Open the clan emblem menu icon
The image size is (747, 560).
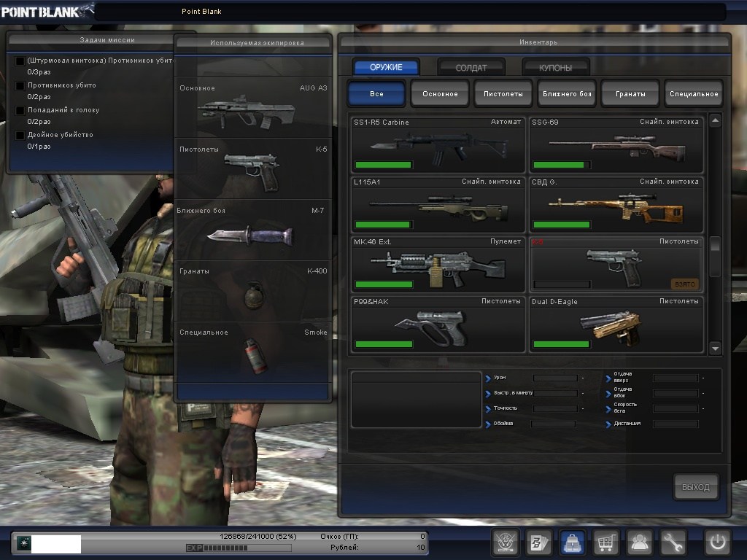click(505, 542)
